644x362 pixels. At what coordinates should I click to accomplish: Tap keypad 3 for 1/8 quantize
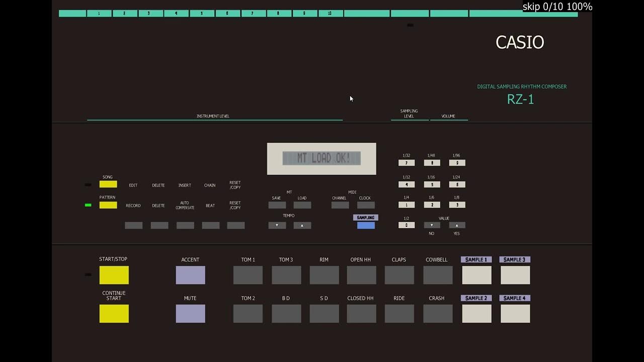click(457, 205)
